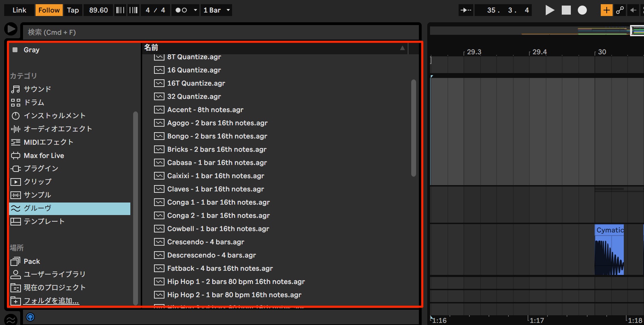The width and height of the screenshot is (644, 325).
Task: Open the テンプレート category
Action: (44, 221)
